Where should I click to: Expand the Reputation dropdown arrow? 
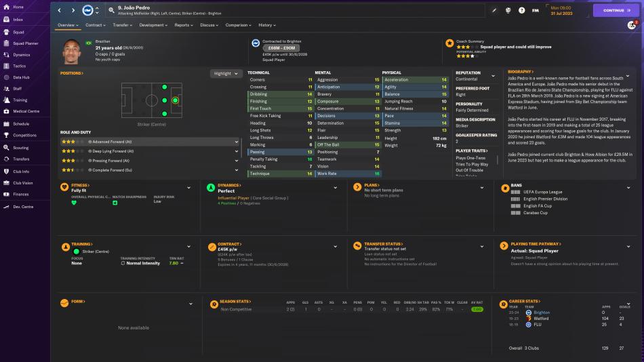(494, 76)
